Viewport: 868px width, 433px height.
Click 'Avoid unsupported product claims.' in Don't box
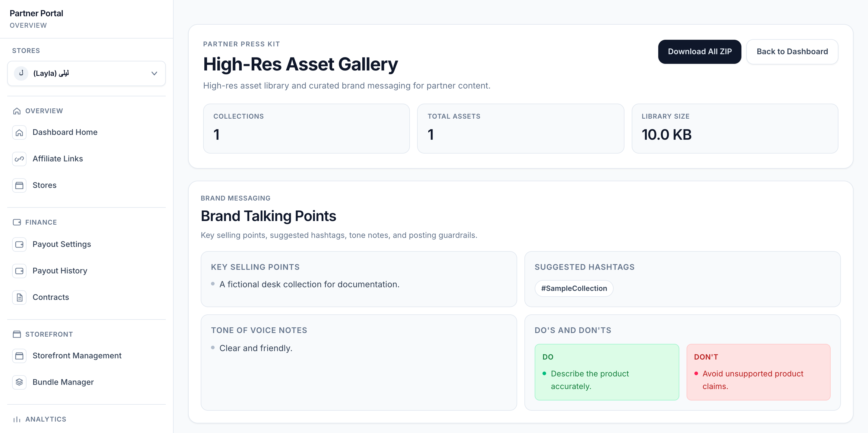(753, 380)
